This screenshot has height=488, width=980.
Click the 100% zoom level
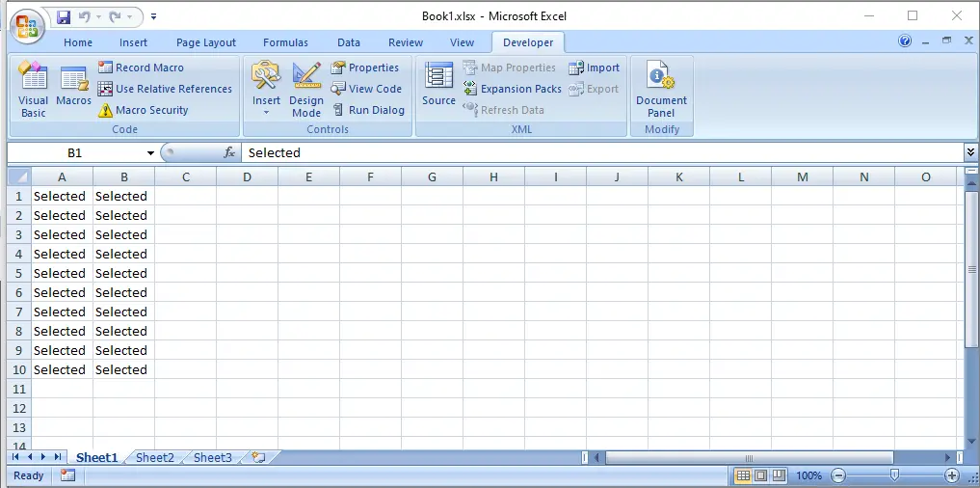point(809,475)
